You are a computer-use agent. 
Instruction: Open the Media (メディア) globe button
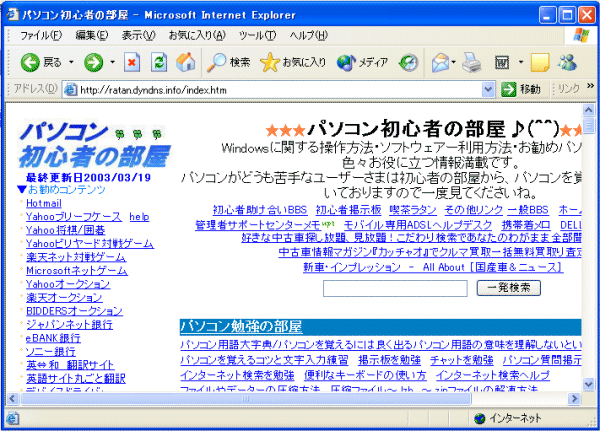[362, 62]
